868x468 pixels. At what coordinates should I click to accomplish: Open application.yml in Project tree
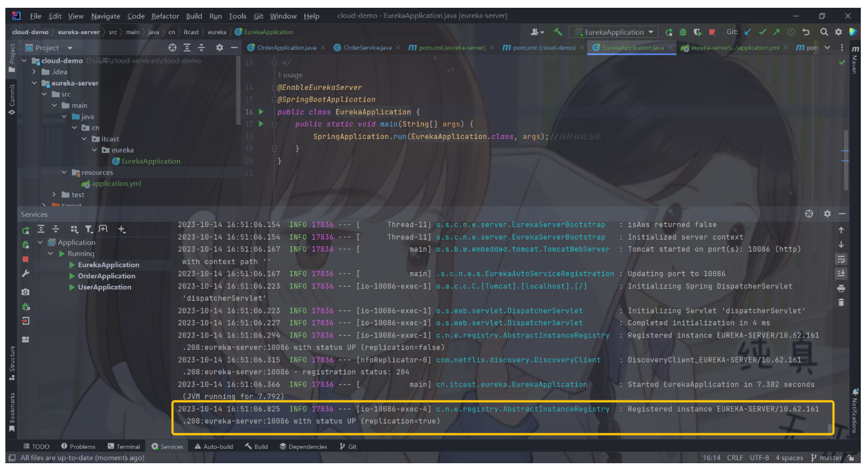(x=116, y=184)
